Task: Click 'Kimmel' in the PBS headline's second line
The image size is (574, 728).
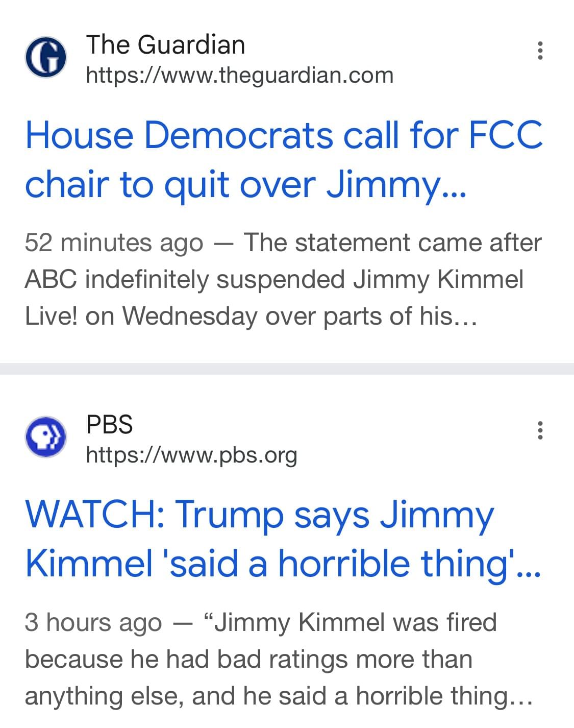Action: click(x=89, y=564)
